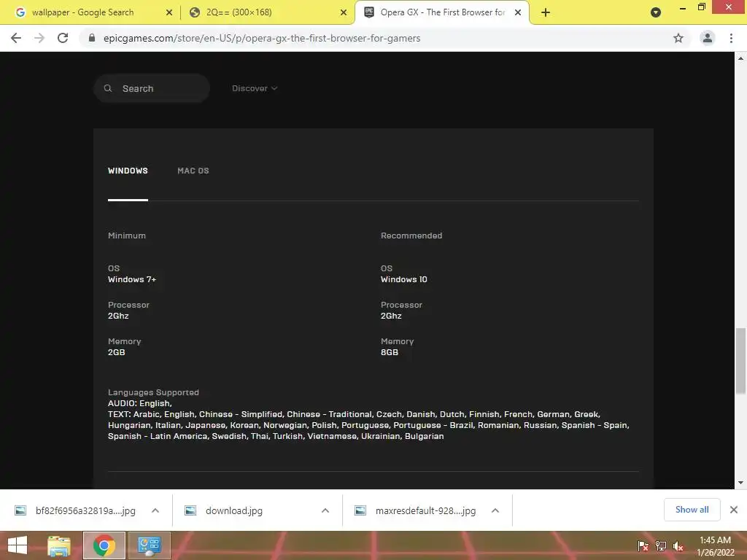Click the Chrome taskbar icon
Image resolution: width=747 pixels, height=560 pixels.
104,545
